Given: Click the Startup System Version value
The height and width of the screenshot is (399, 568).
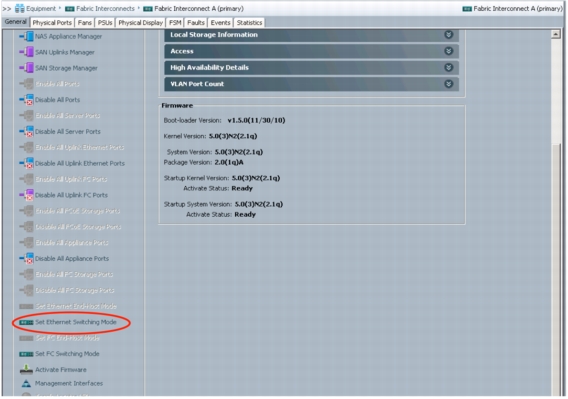Looking at the screenshot, I should point(259,204).
